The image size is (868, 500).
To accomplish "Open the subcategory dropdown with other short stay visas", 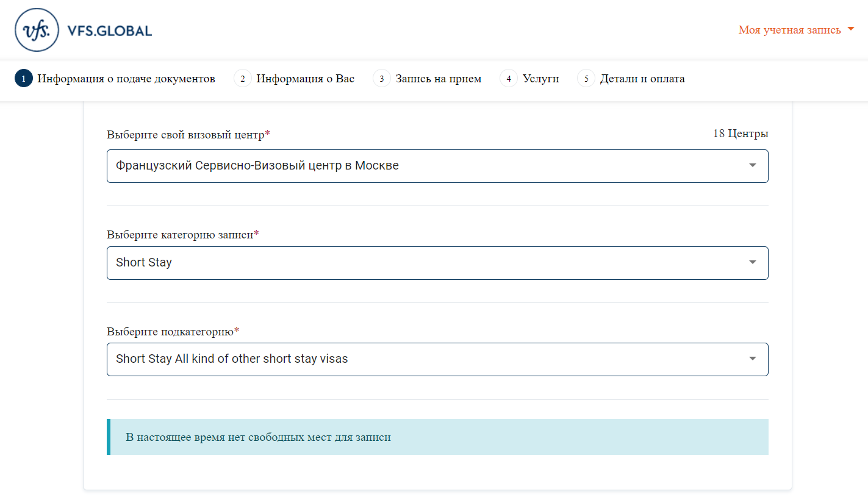I will pyautogui.click(x=437, y=359).
